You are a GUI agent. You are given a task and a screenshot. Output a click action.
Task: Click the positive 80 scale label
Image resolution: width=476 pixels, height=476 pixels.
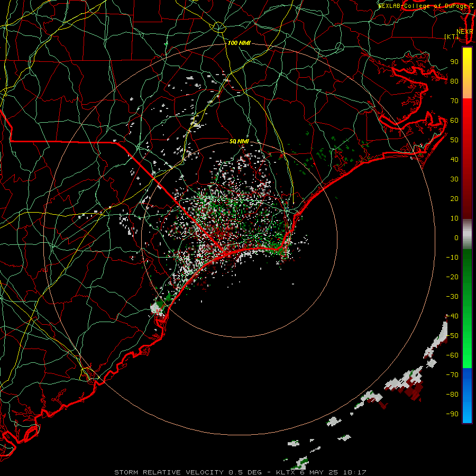454,81
